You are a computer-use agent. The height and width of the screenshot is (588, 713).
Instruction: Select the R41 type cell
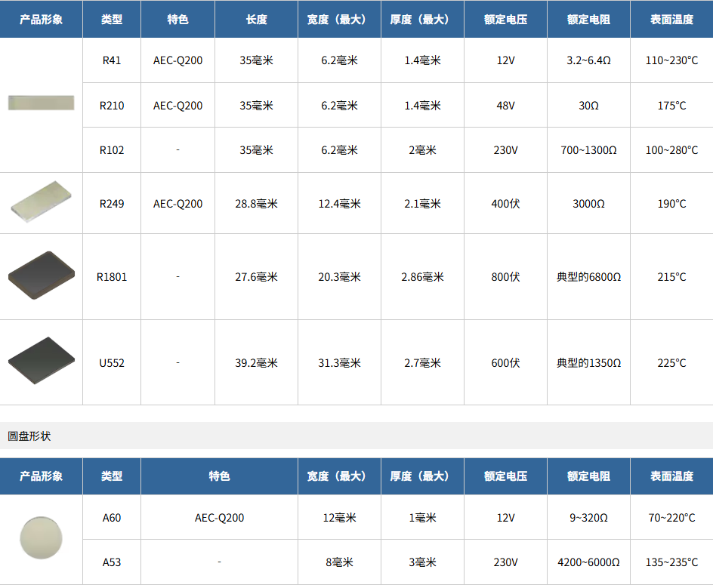tap(112, 60)
